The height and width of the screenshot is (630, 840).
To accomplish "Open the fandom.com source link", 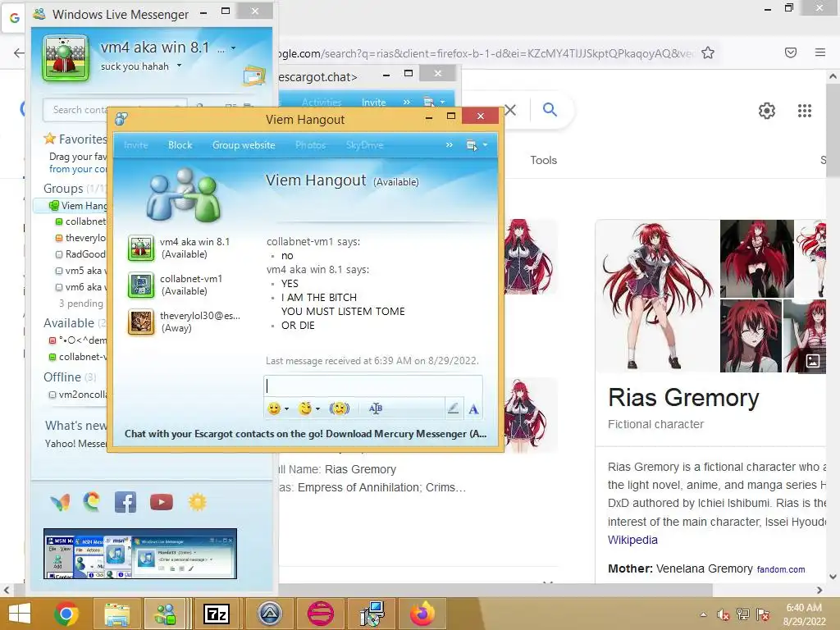I will click(781, 569).
